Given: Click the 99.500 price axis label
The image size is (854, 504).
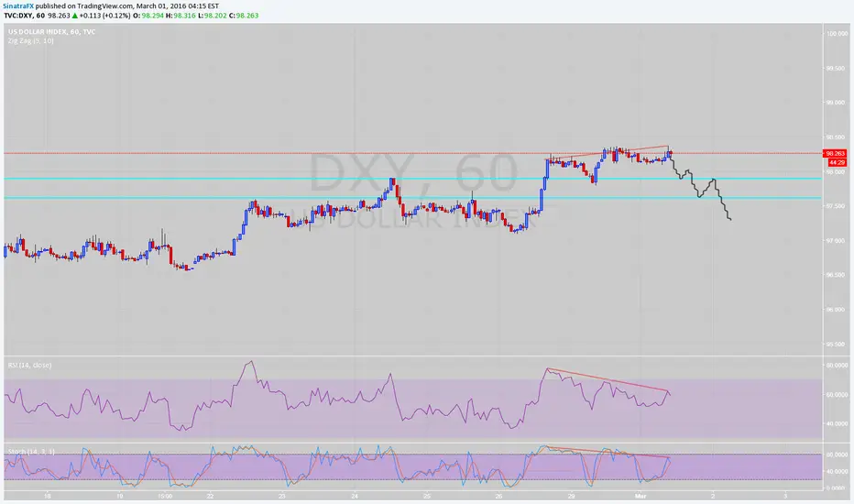Looking at the screenshot, I should pyautogui.click(x=838, y=68).
